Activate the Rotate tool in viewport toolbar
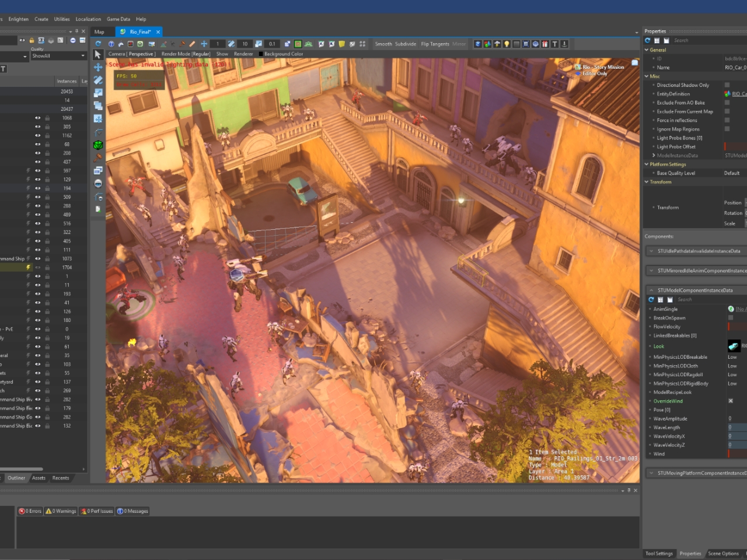Viewport: 747px width, 560px height. point(98,80)
